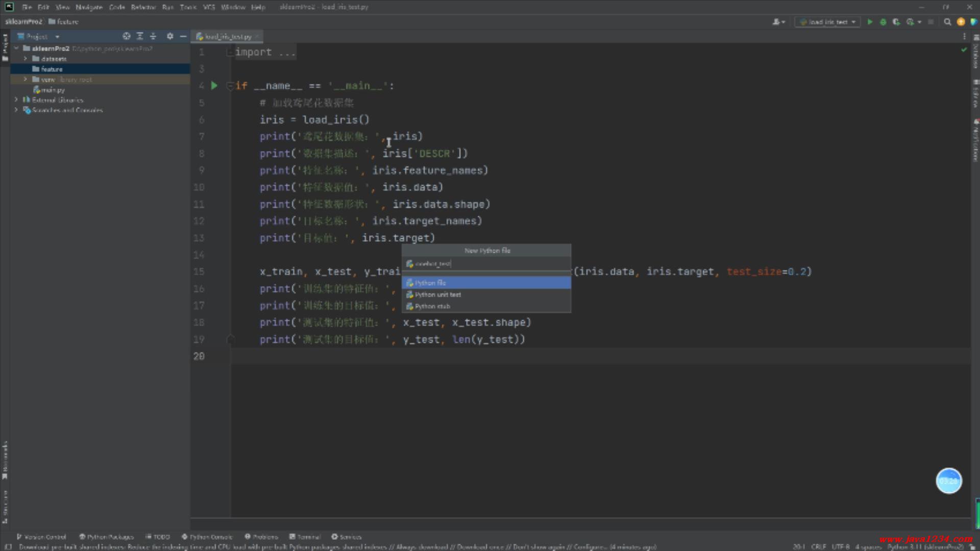Viewport: 980px width, 551px height.
Task: Expand External Libraries node
Action: pyautogui.click(x=16, y=100)
